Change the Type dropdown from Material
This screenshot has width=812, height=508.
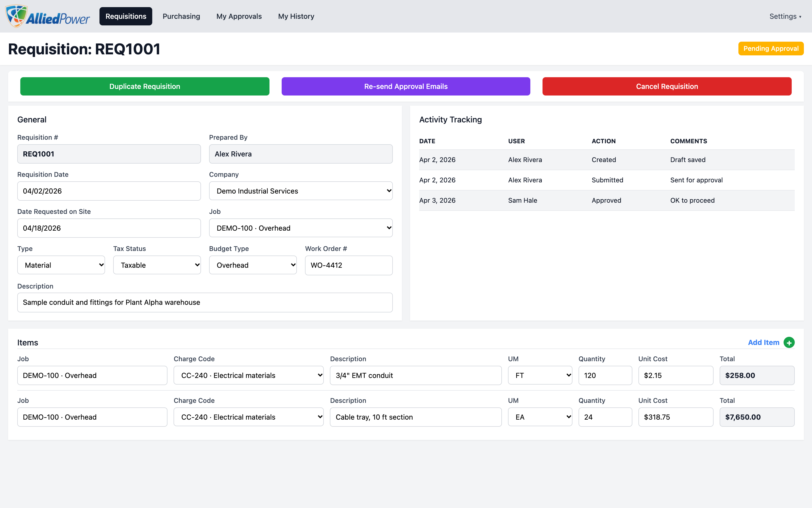coord(61,265)
